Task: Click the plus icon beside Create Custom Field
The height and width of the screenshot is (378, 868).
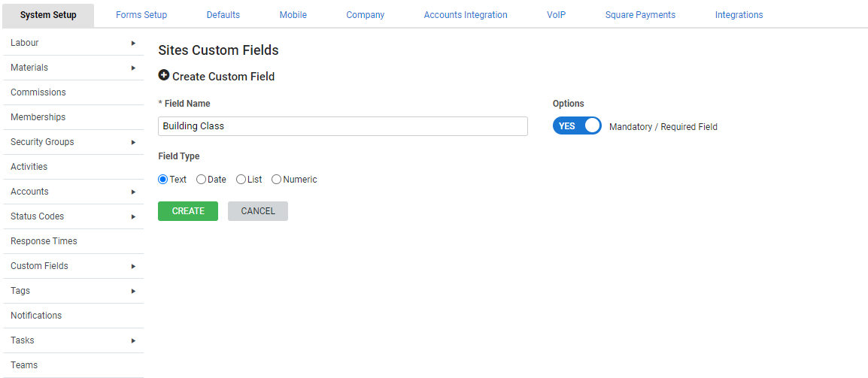Action: pyautogui.click(x=164, y=76)
